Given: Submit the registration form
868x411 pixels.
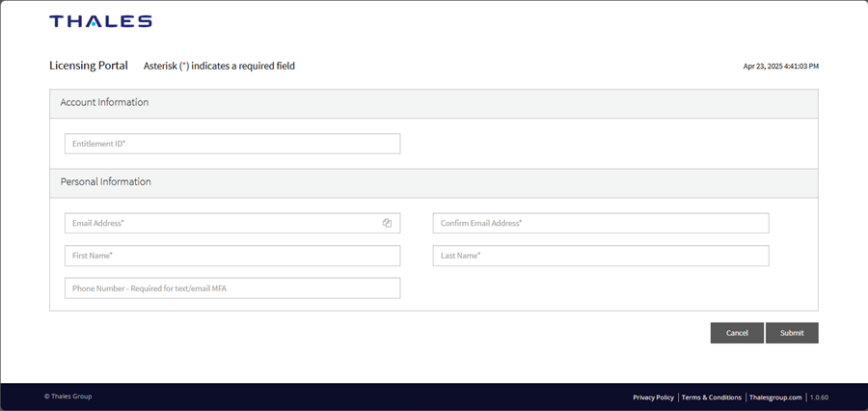Looking at the screenshot, I should point(792,333).
